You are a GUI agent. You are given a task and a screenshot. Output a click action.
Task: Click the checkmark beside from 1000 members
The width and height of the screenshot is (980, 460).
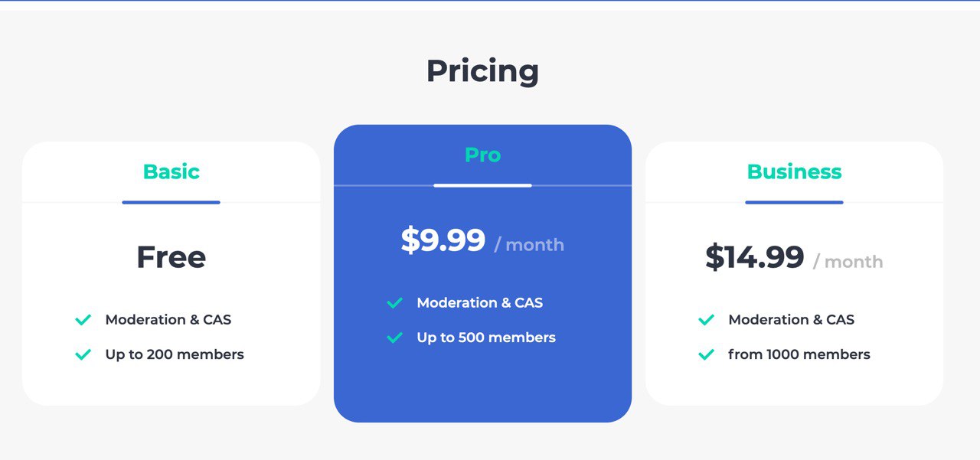pyautogui.click(x=707, y=355)
